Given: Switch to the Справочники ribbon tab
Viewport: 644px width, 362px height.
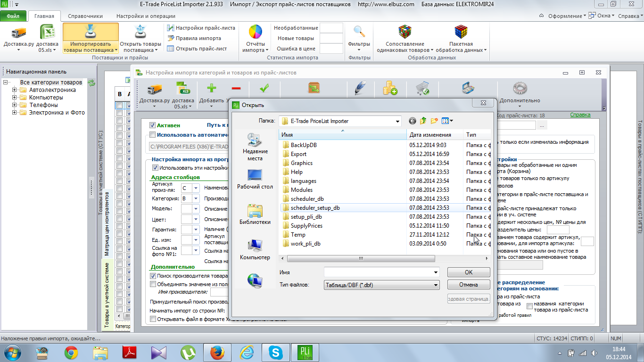Looking at the screenshot, I should [85, 16].
